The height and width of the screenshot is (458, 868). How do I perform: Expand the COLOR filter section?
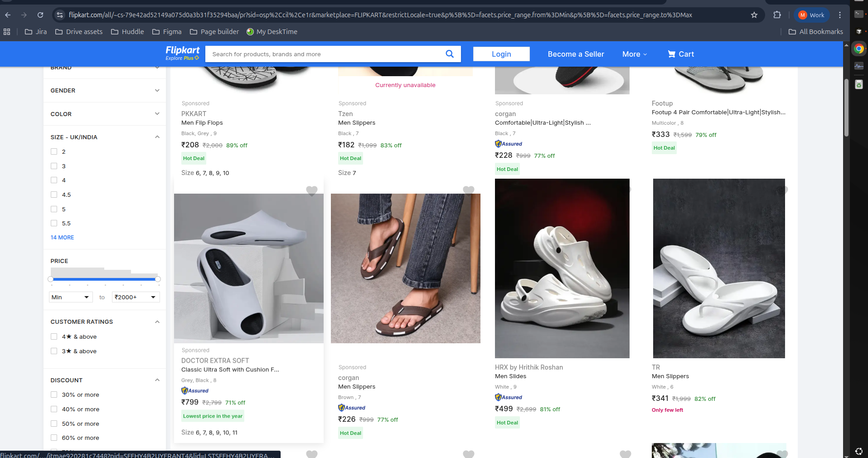(x=105, y=114)
